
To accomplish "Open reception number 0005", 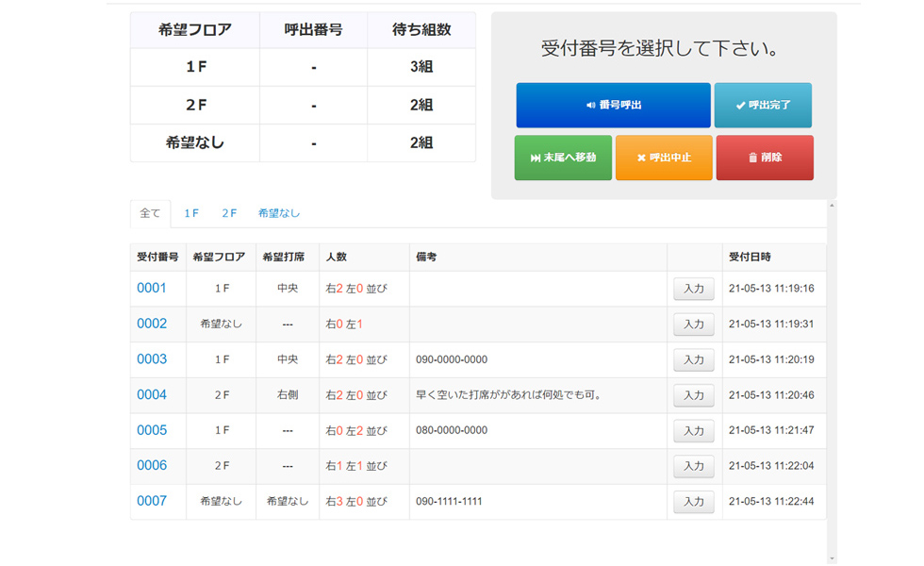I will 152,430.
